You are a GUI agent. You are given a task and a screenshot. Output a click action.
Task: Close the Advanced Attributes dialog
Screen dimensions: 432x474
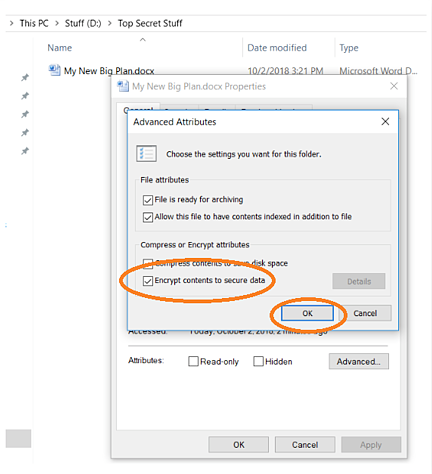point(385,121)
